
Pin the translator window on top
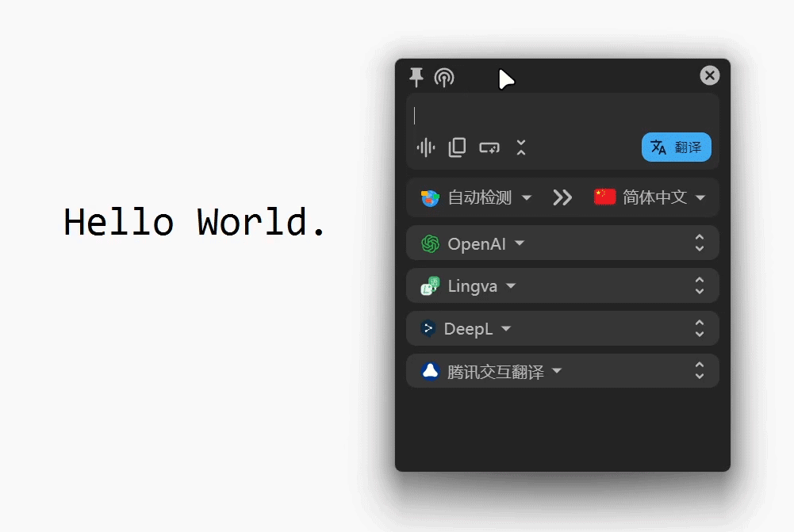[x=416, y=78]
